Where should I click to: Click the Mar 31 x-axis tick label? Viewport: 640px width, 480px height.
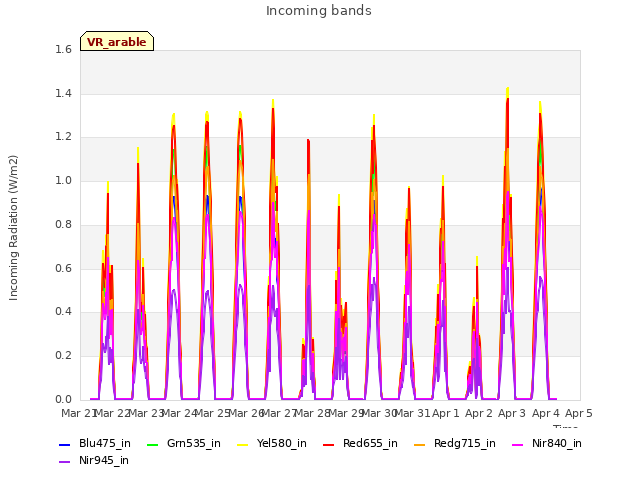click(x=413, y=413)
